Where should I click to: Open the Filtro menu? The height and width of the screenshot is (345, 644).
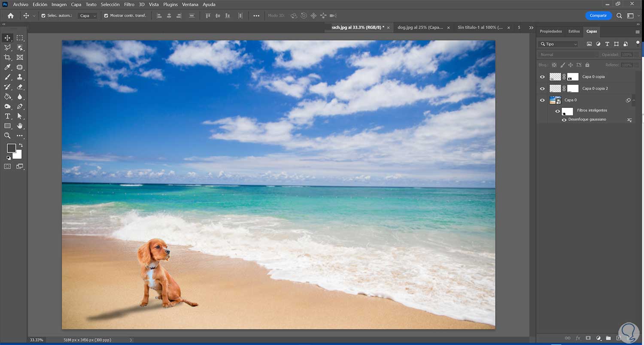[129, 4]
